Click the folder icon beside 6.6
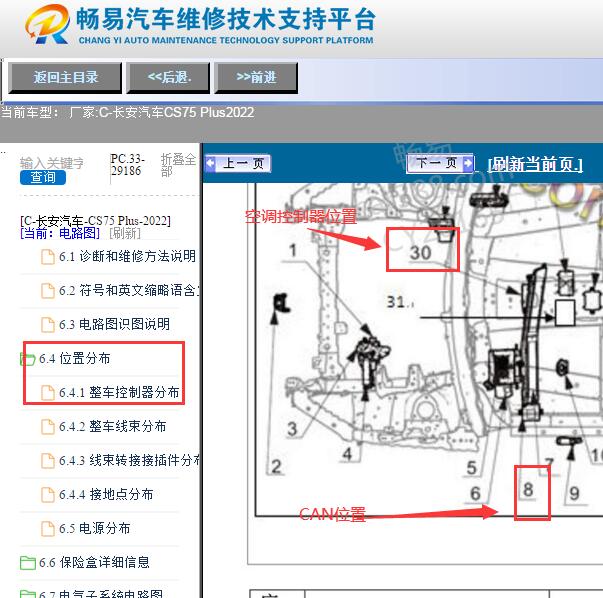This screenshot has width=603, height=598. 28,563
